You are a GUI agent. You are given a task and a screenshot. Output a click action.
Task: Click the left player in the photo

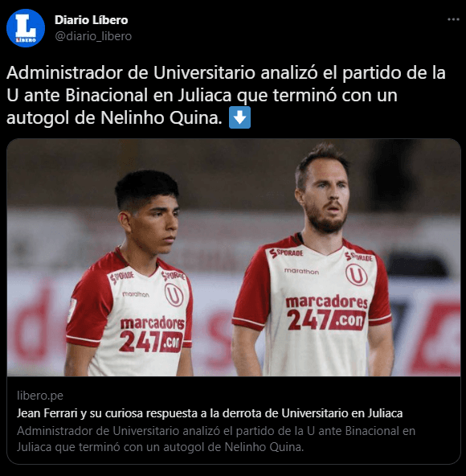pos(130,273)
